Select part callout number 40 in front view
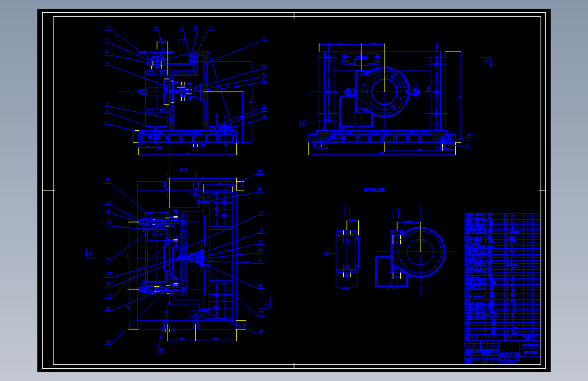588x381 pixels. coord(469,136)
